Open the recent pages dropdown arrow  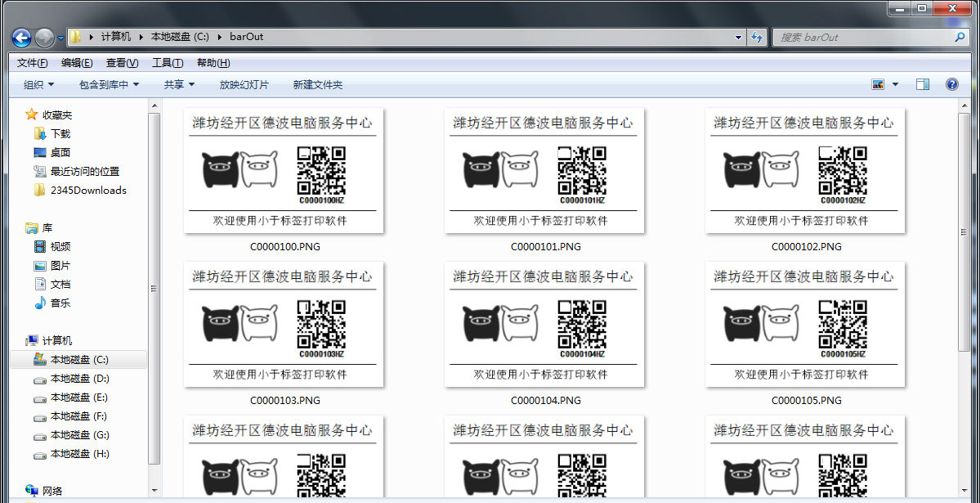tap(60, 38)
